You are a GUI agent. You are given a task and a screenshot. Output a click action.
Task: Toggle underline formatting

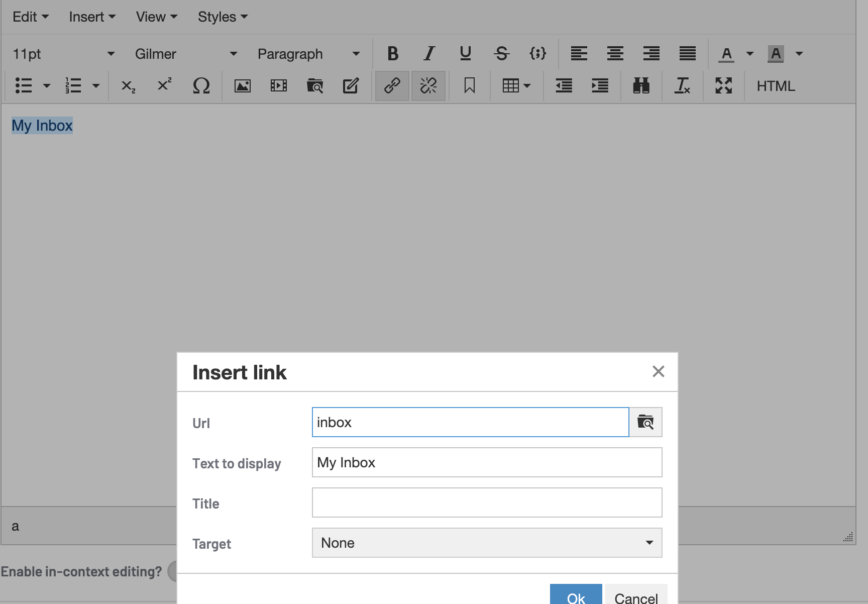tap(465, 53)
